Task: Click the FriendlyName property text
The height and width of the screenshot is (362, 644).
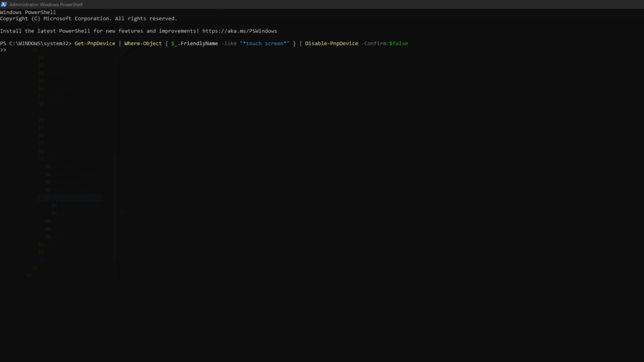Action: point(199,44)
